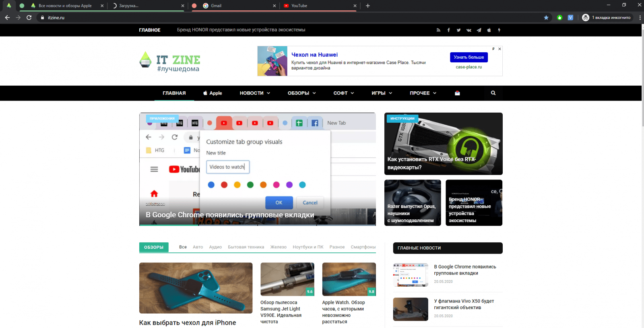Open the green extension icon
Viewport: 644px width, 328px height.
559,17
